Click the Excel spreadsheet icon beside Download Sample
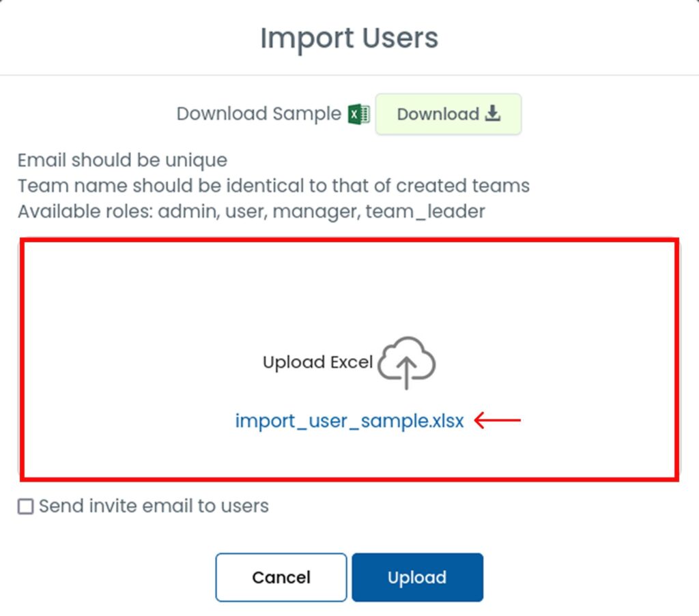 tap(359, 114)
